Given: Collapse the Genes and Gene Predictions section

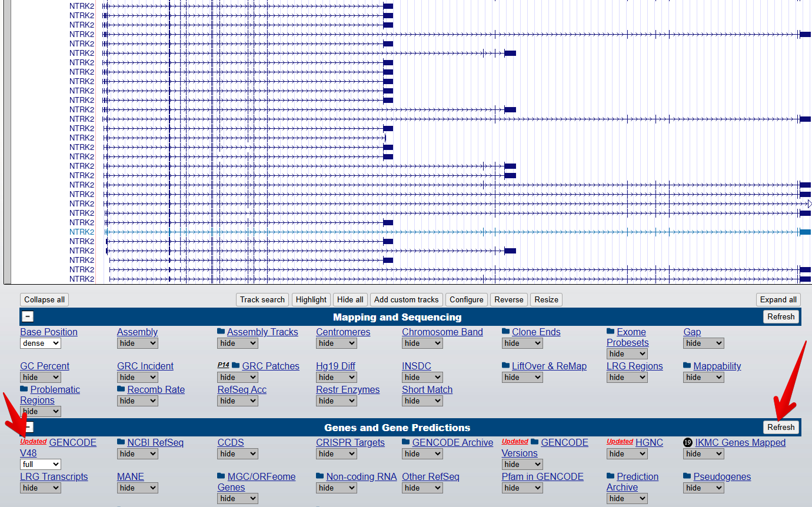Looking at the screenshot, I should [28, 428].
